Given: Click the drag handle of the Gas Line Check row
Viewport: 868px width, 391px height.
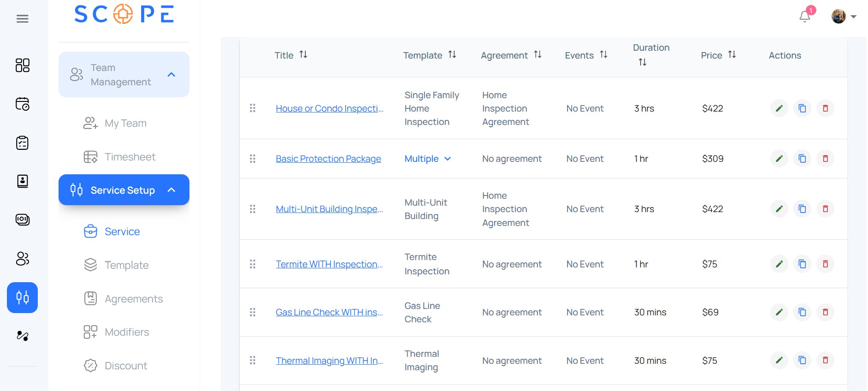Looking at the screenshot, I should 253,312.
